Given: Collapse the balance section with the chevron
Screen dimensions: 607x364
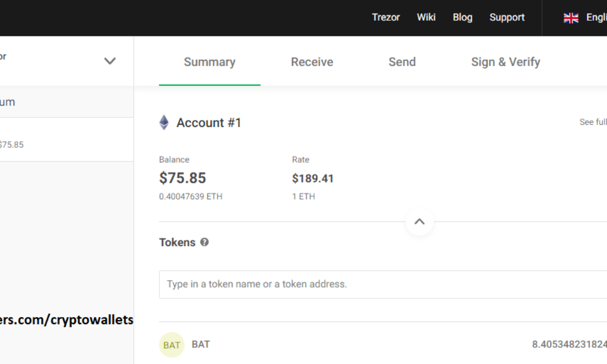Looking at the screenshot, I should click(419, 221).
